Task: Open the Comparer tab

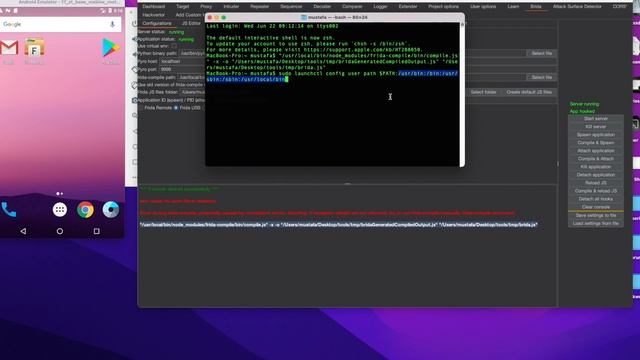Action: pos(352,7)
